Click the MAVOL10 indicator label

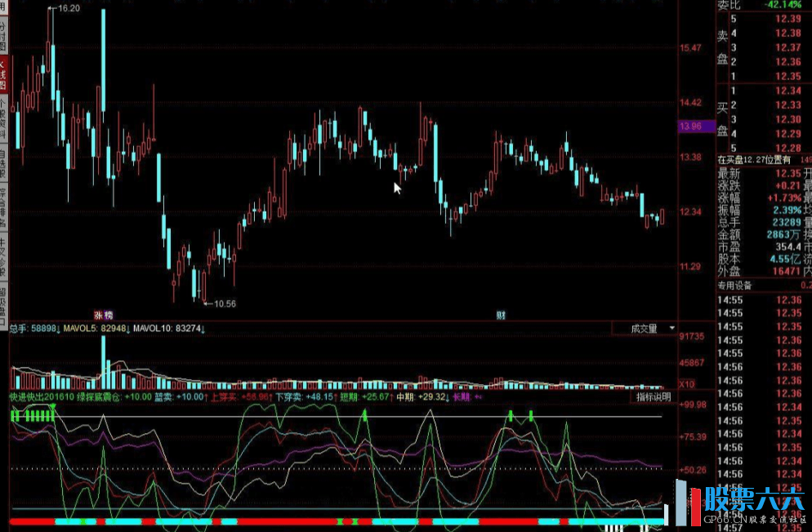[166, 329]
